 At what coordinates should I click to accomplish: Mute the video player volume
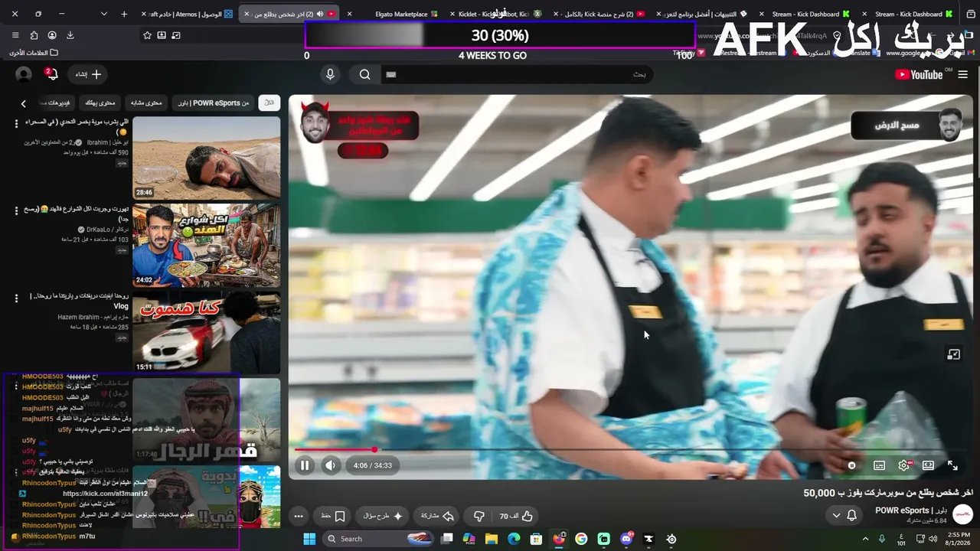point(330,465)
